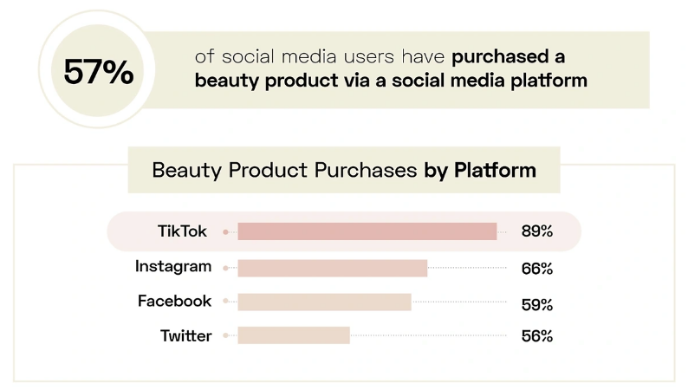Screen dimensions: 688x390
Task: Click the dot marker beside Instagram
Action: point(226,268)
